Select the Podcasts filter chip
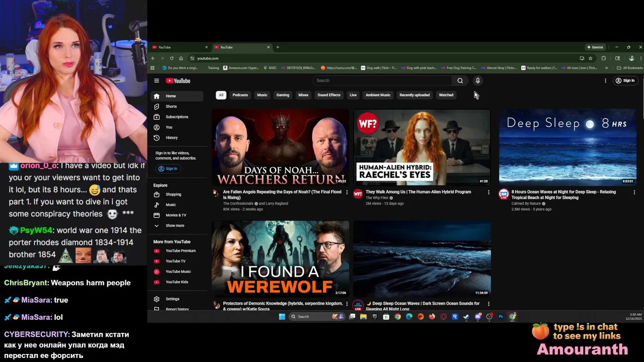Image resolution: width=644 pixels, height=362 pixels. [240, 95]
